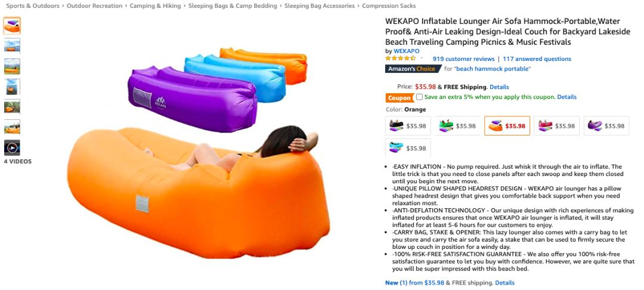The image size is (644, 290).
Task: Open the star rating icons
Action: (x=401, y=58)
